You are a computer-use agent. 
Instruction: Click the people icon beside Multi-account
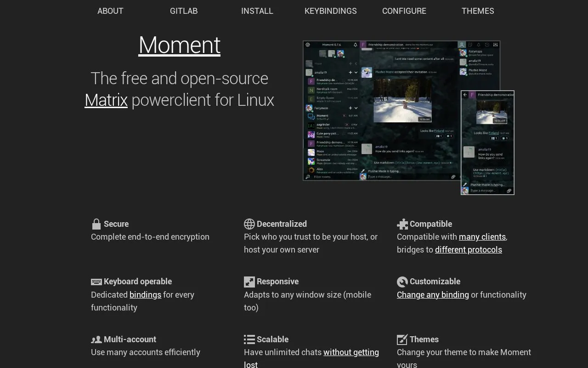pyautogui.click(x=96, y=340)
